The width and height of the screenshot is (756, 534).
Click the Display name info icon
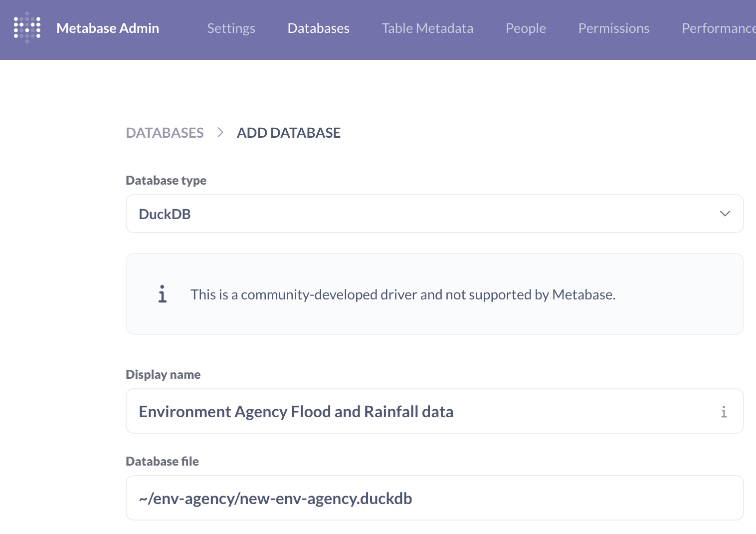(724, 412)
